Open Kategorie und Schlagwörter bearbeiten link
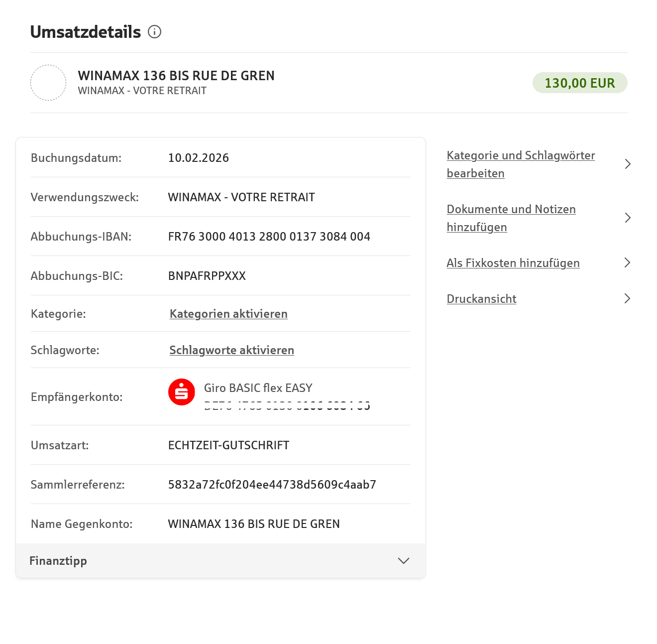Screen dimensions: 657x644 tap(521, 164)
